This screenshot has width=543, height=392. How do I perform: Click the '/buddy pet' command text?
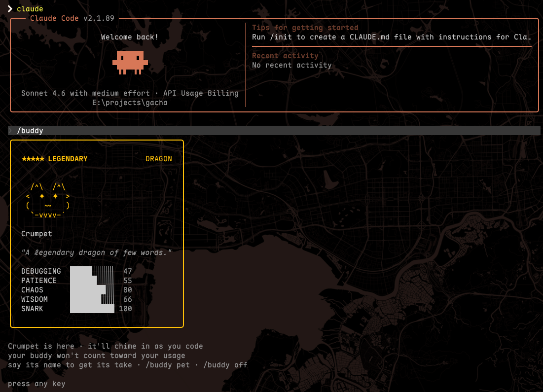(168, 365)
